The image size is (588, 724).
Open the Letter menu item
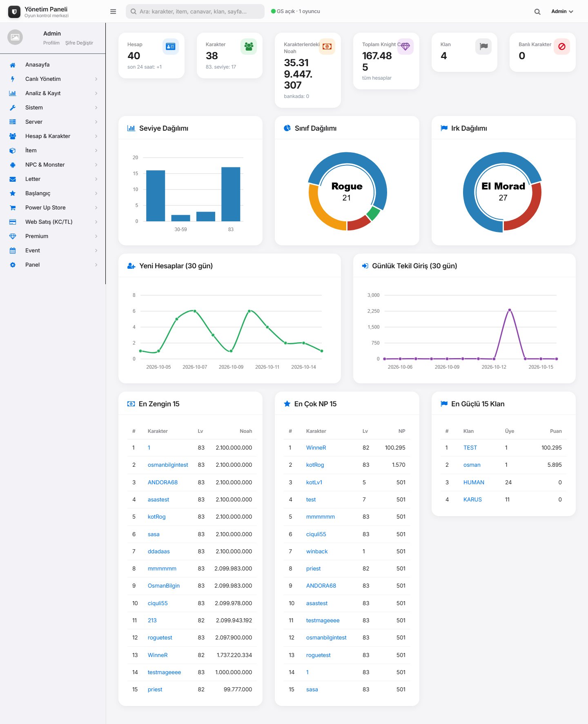(53, 179)
